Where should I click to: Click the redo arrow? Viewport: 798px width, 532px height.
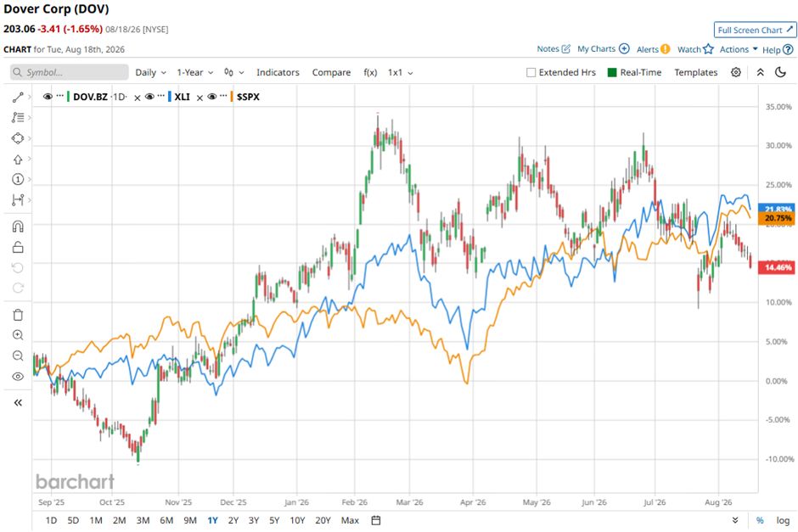pyautogui.click(x=18, y=288)
